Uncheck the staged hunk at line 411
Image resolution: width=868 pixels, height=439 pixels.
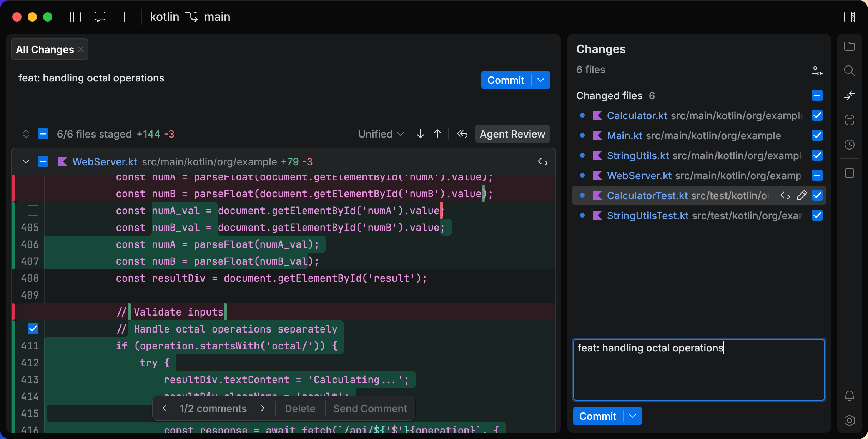[33, 329]
